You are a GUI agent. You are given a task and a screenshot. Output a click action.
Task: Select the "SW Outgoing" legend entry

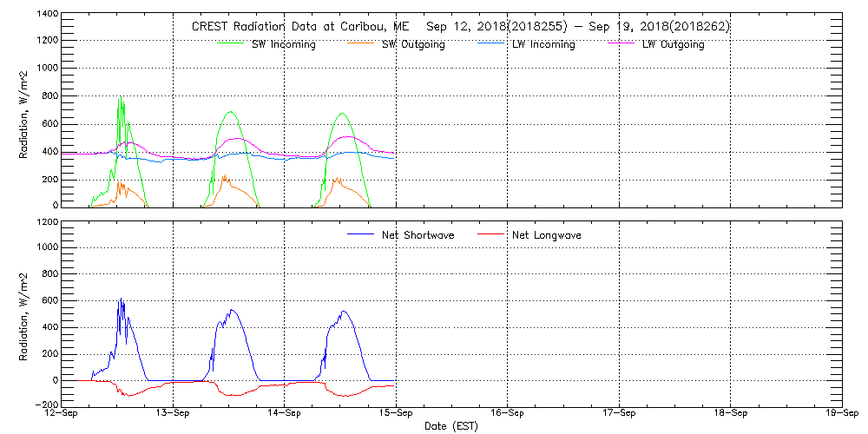click(x=413, y=44)
